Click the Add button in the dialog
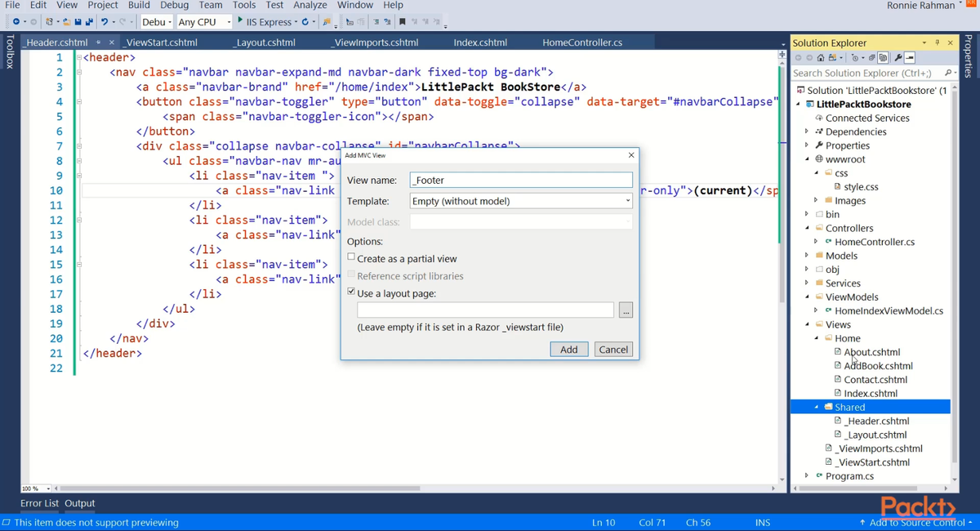Viewport: 980px width, 531px height. click(x=569, y=349)
